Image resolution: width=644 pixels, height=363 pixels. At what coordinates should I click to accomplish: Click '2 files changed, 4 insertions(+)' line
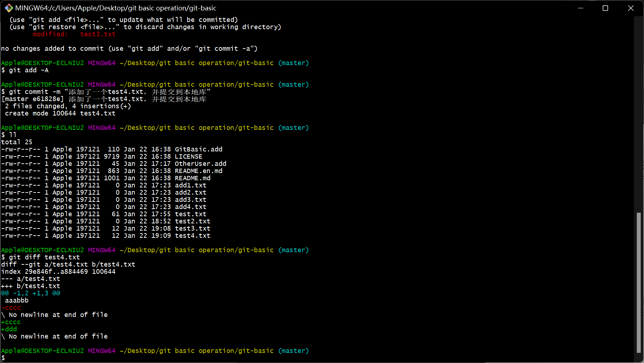click(68, 106)
